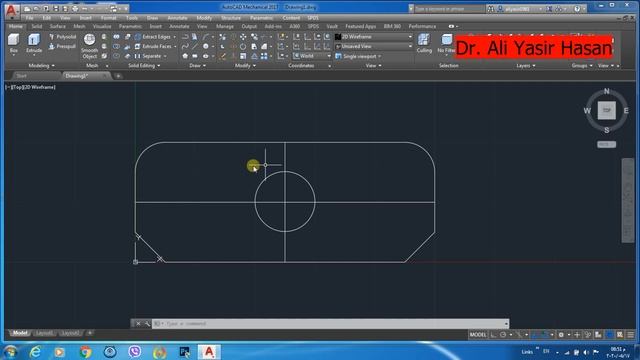Open the Format menu
Image resolution: width=640 pixels, height=360 pixels.
109,18
